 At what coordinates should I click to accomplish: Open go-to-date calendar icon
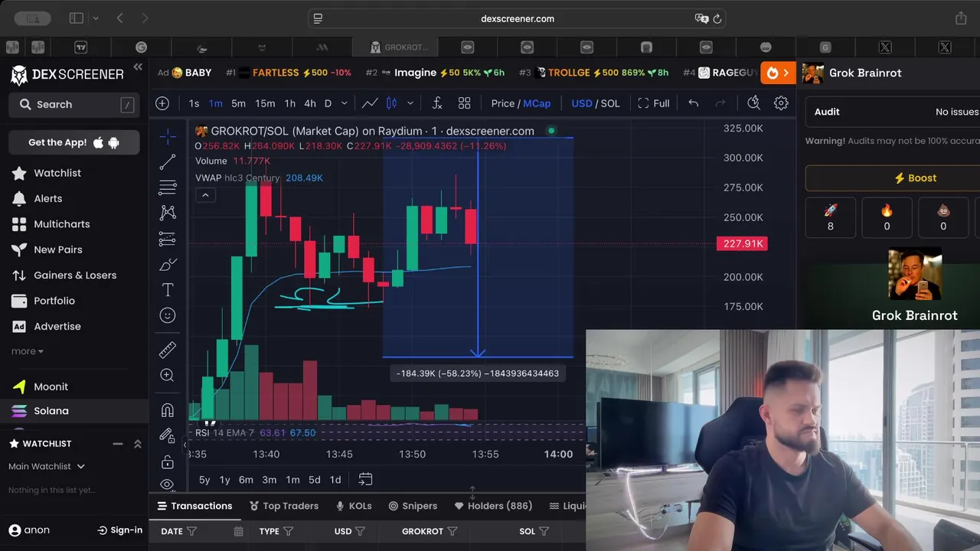365,479
